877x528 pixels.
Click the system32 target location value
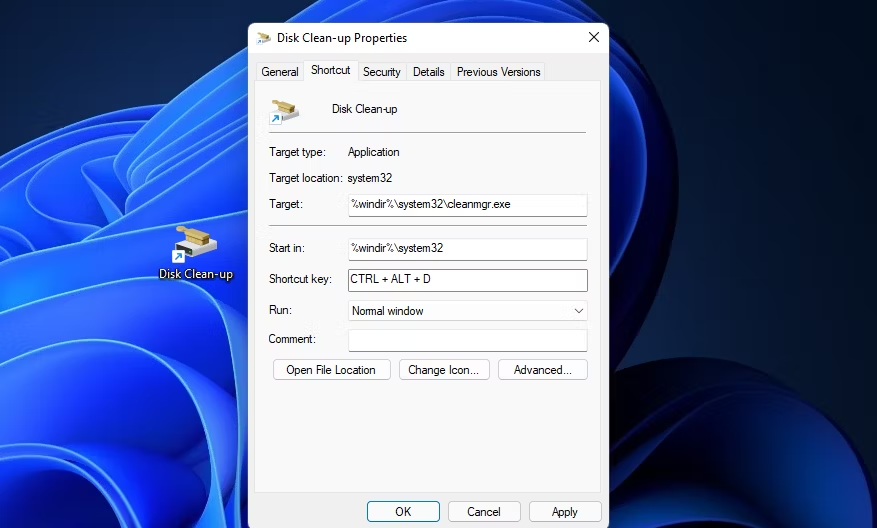pos(370,178)
